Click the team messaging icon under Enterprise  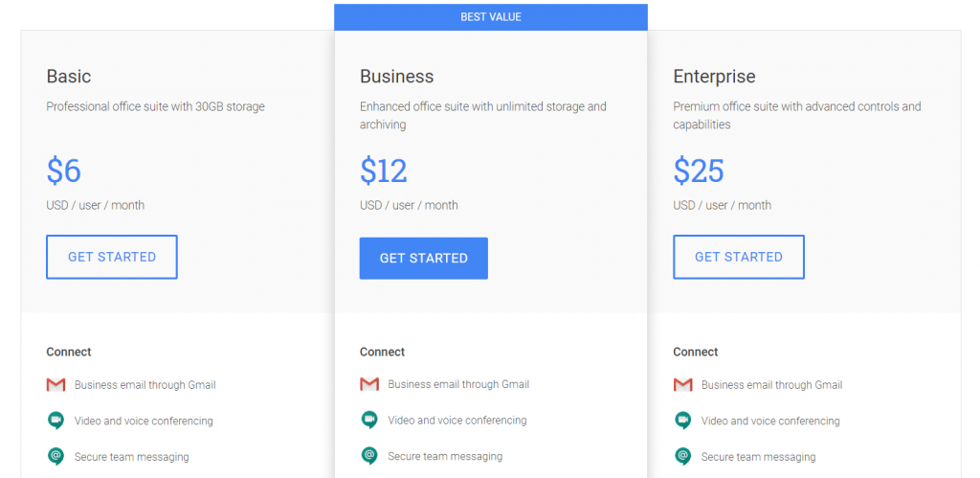682,457
